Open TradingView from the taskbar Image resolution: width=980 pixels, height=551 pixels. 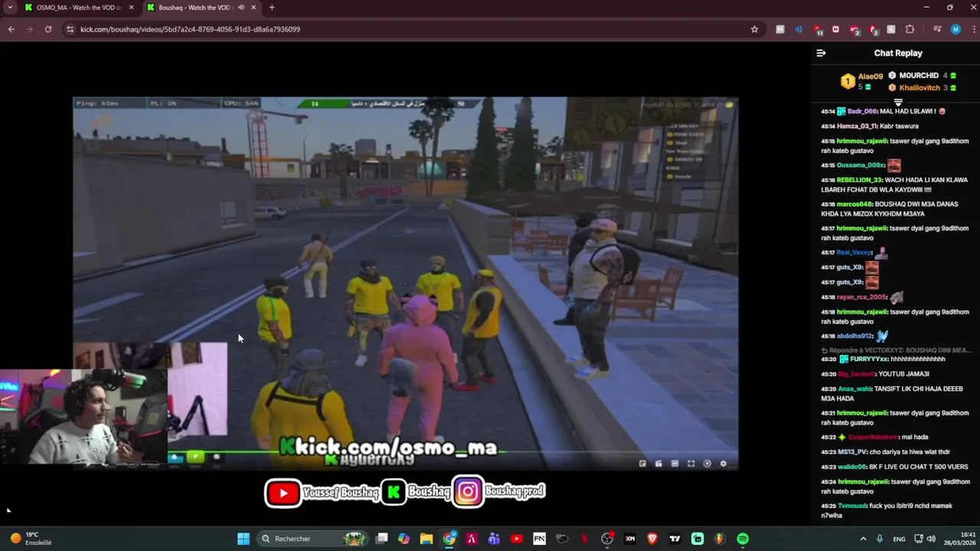click(x=675, y=539)
